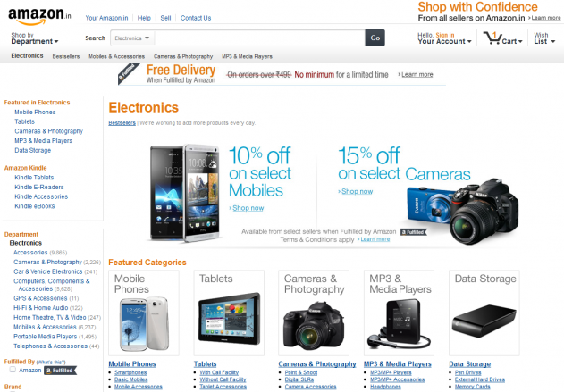Open the Wish List dropdown
The image size is (564, 392).
click(544, 38)
